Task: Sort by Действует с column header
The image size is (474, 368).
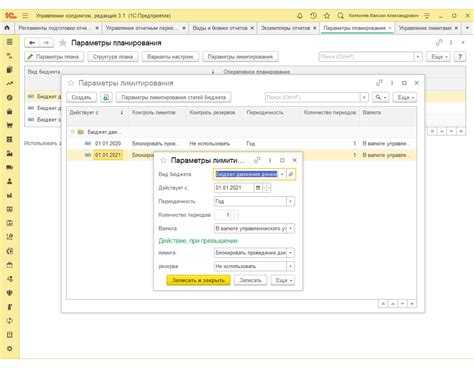Action: [96, 113]
